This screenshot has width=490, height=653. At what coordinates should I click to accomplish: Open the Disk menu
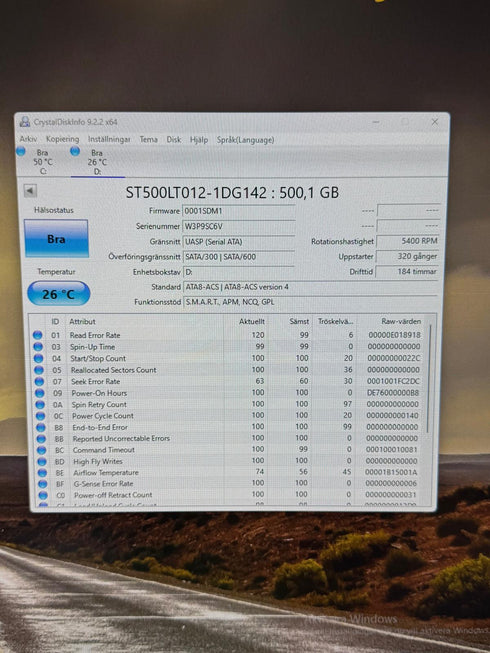174,140
